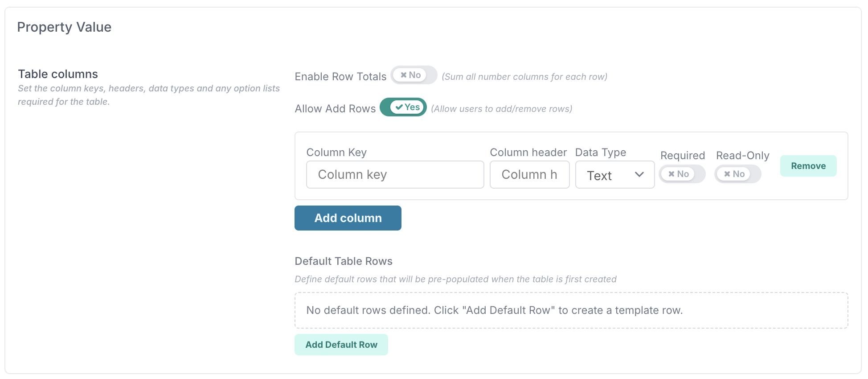868x379 pixels.
Task: Click the Column Key field label
Action: (x=336, y=152)
